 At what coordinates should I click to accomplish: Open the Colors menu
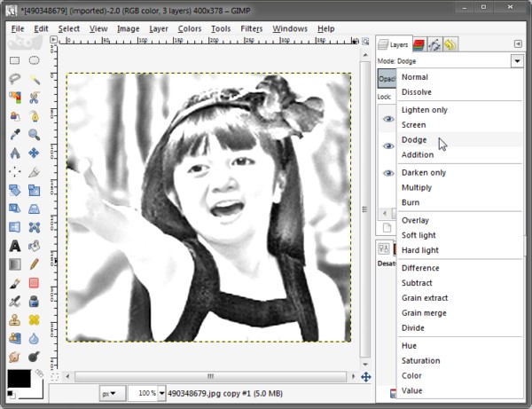(189, 28)
